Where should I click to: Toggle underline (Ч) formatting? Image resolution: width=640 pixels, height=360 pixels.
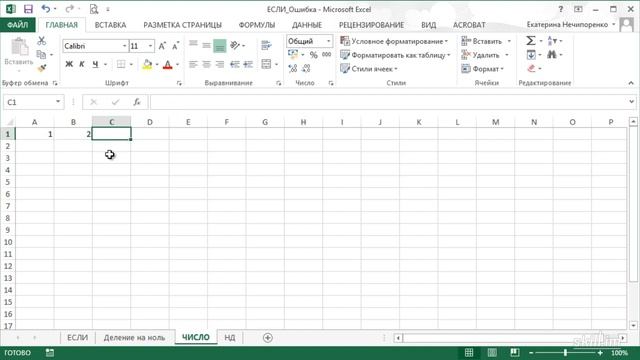pos(95,64)
